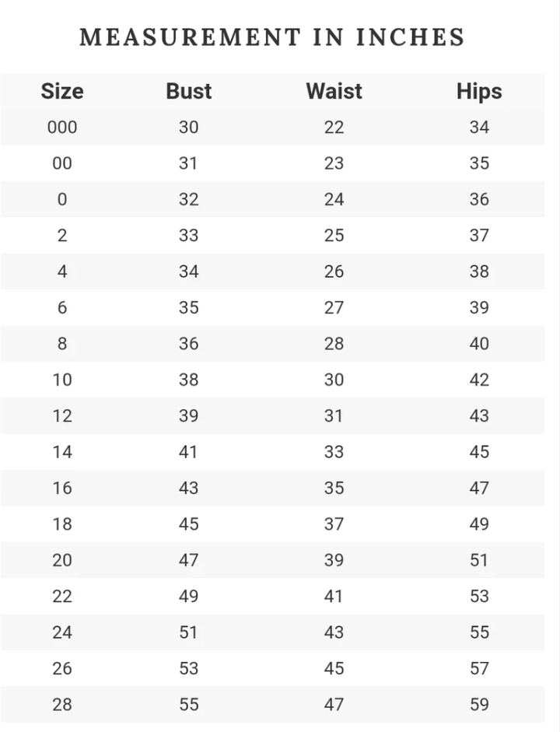Click the bust measurement for size 0

click(x=188, y=199)
